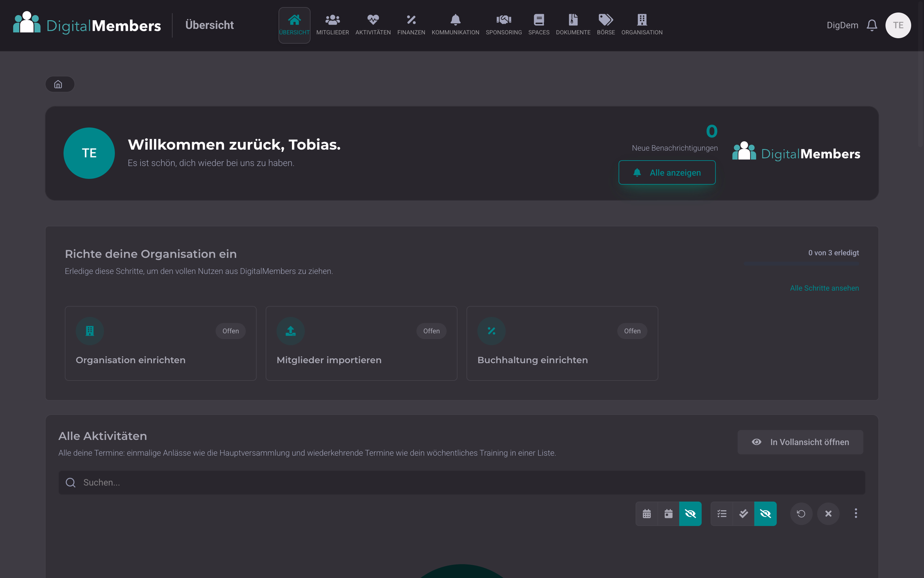924x578 pixels.
Task: Open the TE user avatar menu
Action: pos(898,25)
